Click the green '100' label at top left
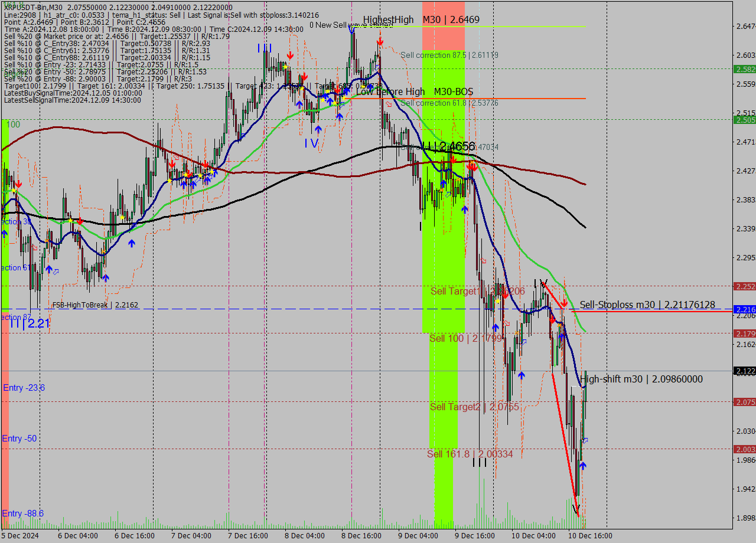The image size is (756, 543). tap(13, 125)
